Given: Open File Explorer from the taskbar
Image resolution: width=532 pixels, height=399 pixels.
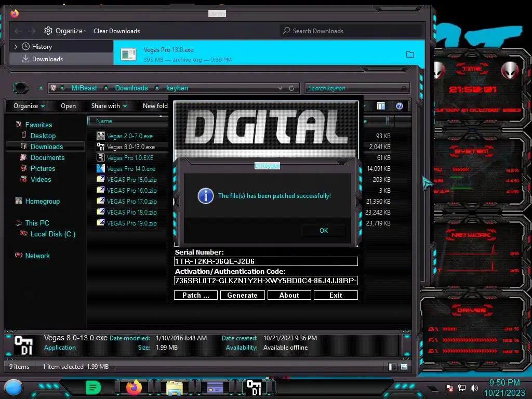Looking at the screenshot, I should (x=175, y=388).
